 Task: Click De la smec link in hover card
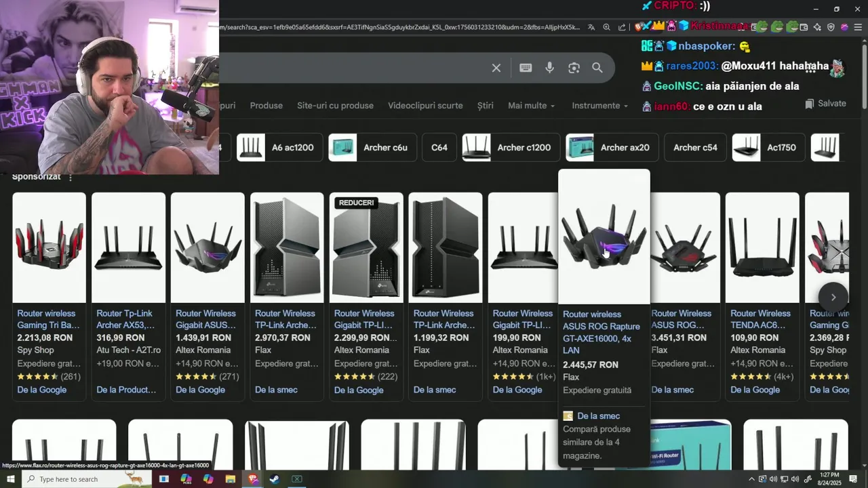pyautogui.click(x=598, y=416)
